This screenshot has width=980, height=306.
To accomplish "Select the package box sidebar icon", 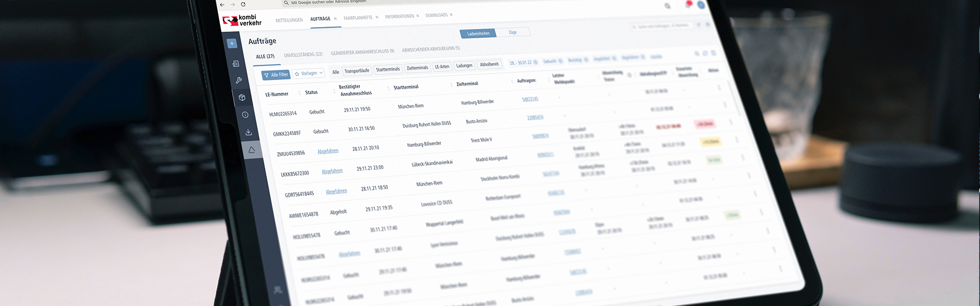I will click(242, 97).
